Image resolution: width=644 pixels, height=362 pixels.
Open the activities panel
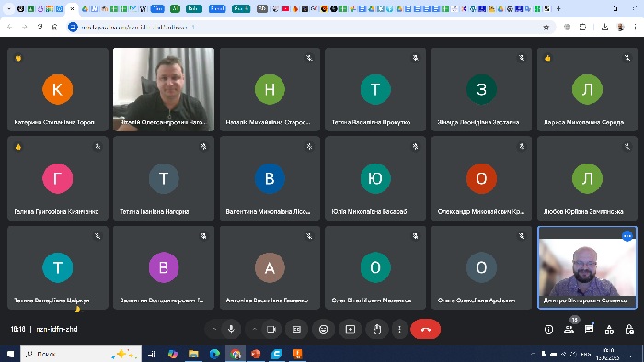(x=609, y=329)
